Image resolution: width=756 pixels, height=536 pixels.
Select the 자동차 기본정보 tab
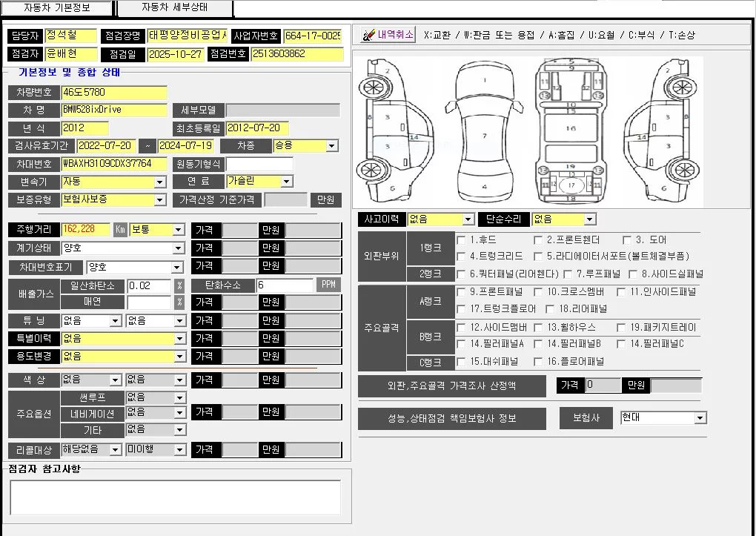pyautogui.click(x=57, y=8)
